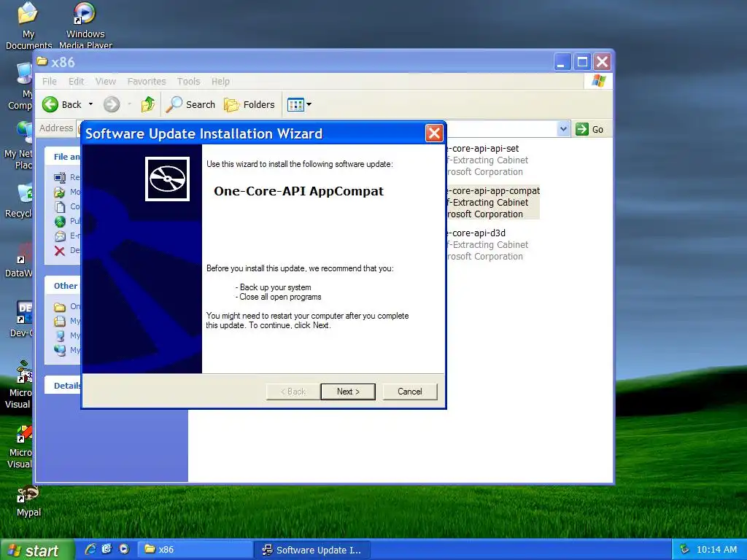Select the My Network Places desktop icon
747x560 pixels.
(x=19, y=145)
